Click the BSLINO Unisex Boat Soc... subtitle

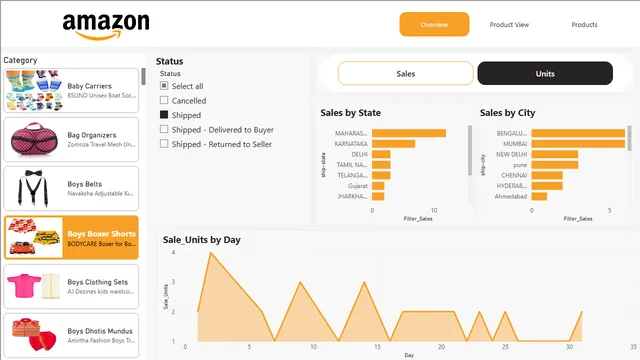(102, 96)
